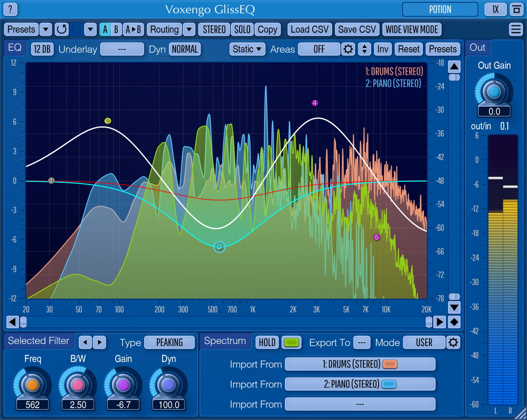Open the filter Type PEAKING selector
The height and width of the screenshot is (420, 527).
(169, 343)
